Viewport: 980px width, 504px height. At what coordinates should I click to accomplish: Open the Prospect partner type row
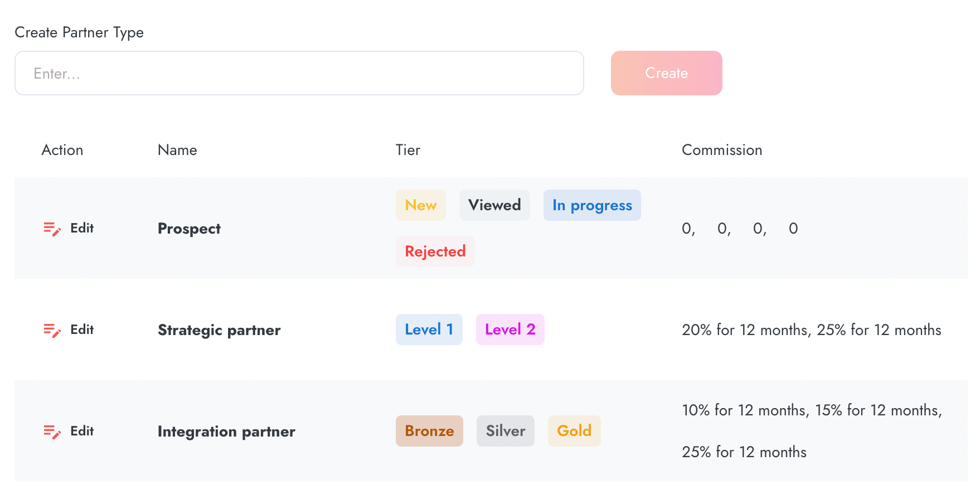tap(189, 229)
